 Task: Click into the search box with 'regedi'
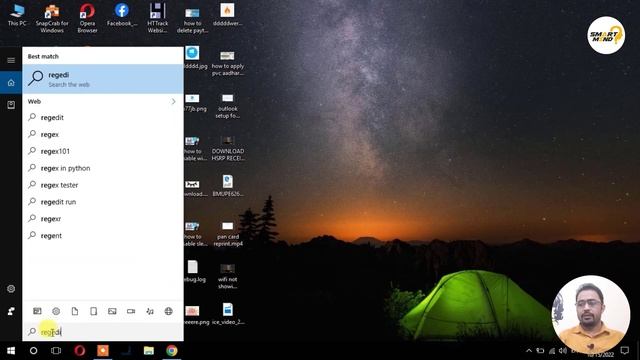[x=103, y=332]
